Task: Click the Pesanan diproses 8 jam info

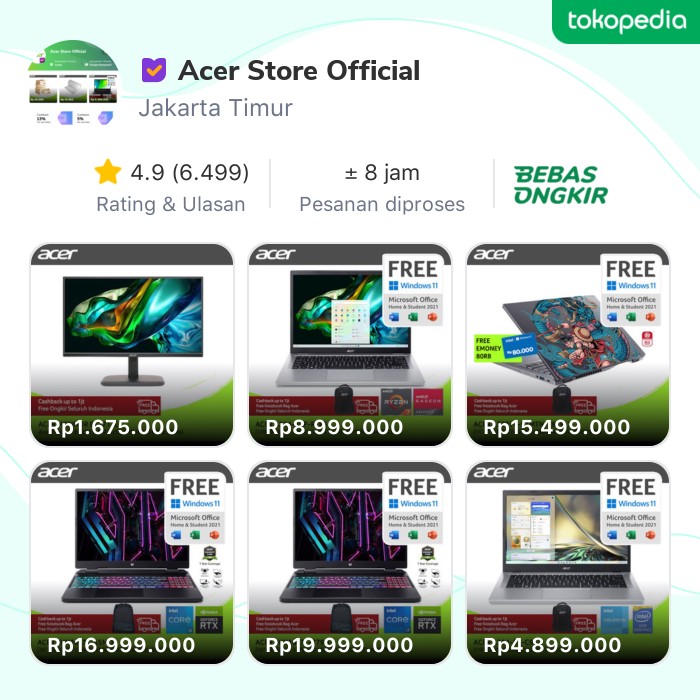Action: coord(382,188)
